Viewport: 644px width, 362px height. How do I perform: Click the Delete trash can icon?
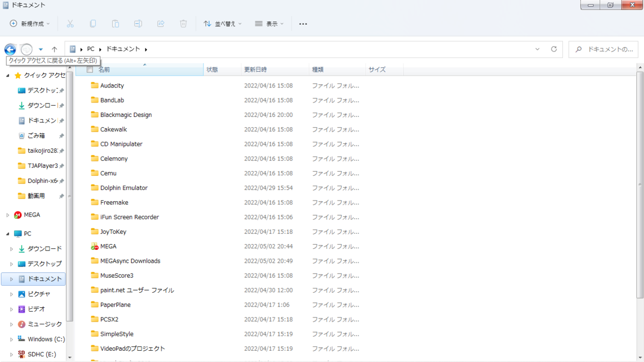pyautogui.click(x=183, y=24)
